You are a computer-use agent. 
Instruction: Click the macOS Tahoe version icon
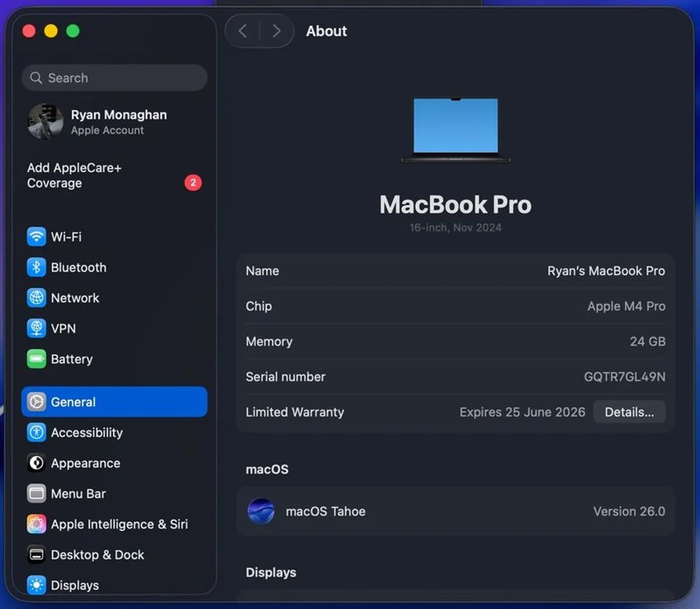tap(261, 512)
